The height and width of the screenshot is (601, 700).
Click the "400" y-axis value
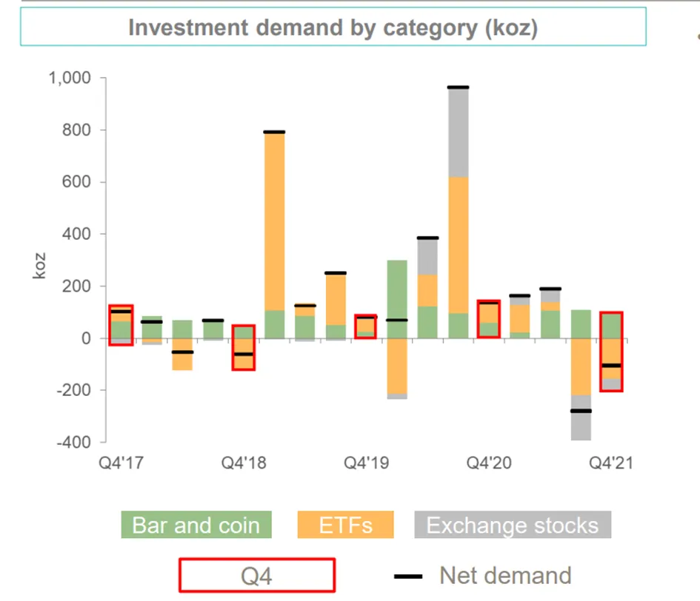coord(76,234)
